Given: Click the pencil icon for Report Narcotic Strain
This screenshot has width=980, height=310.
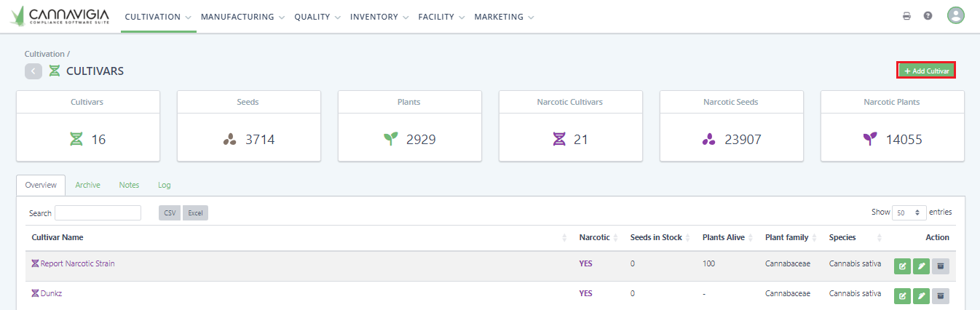Looking at the screenshot, I should 921,266.
